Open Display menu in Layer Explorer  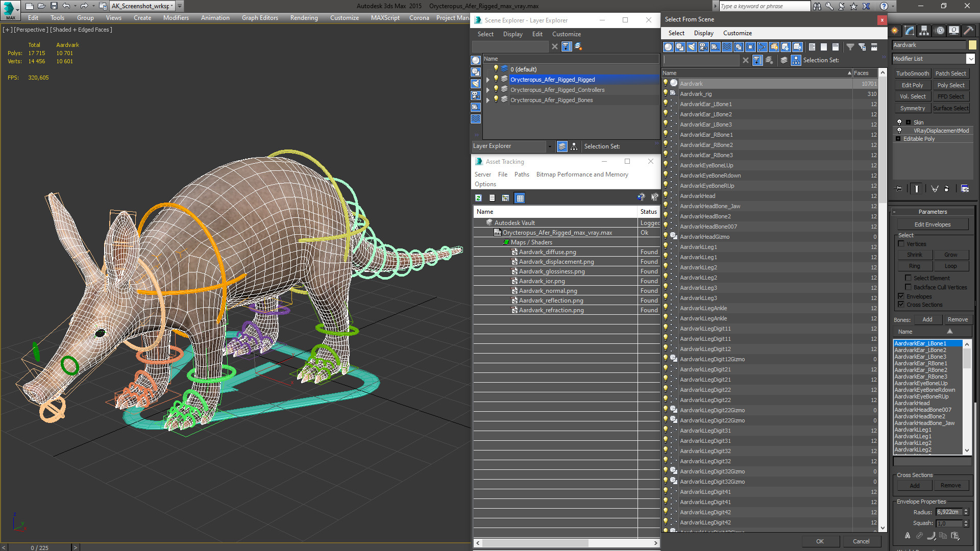(x=512, y=34)
